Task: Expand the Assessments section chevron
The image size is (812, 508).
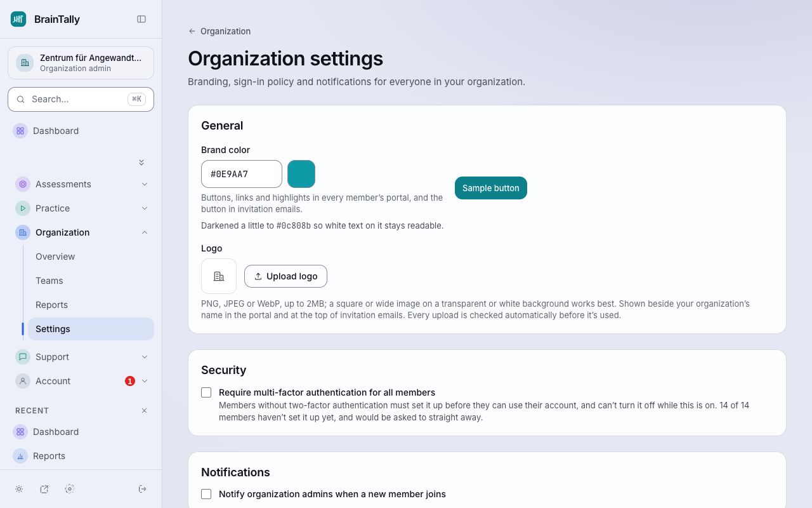Action: coord(145,184)
